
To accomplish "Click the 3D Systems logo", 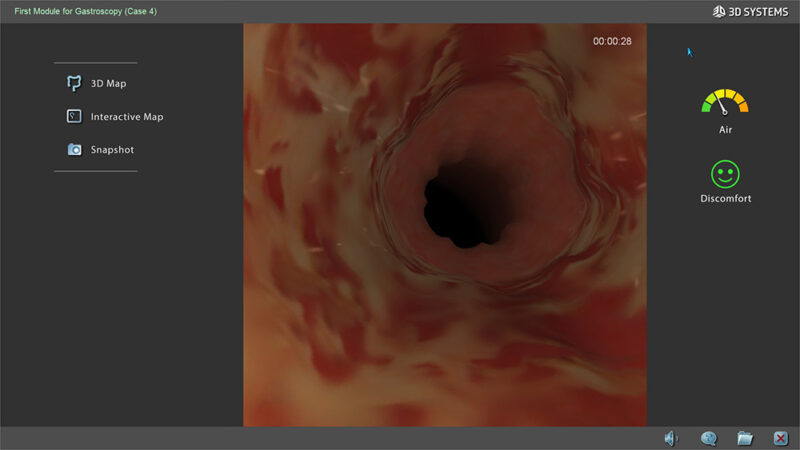I will click(x=751, y=11).
